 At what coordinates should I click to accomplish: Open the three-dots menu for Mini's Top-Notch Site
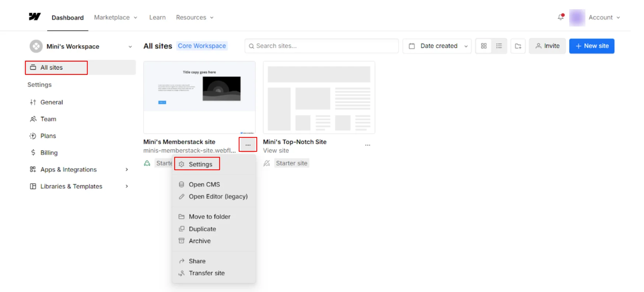[x=367, y=145]
